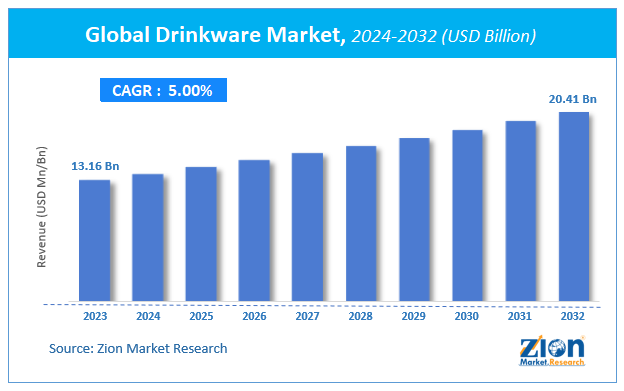This screenshot has height=391, width=624.
Task: Select the 2028 bar in the chart
Action: [x=361, y=224]
